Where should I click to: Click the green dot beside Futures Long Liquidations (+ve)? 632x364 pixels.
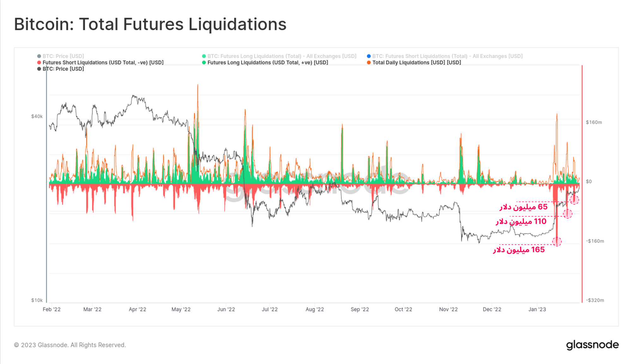click(x=204, y=63)
